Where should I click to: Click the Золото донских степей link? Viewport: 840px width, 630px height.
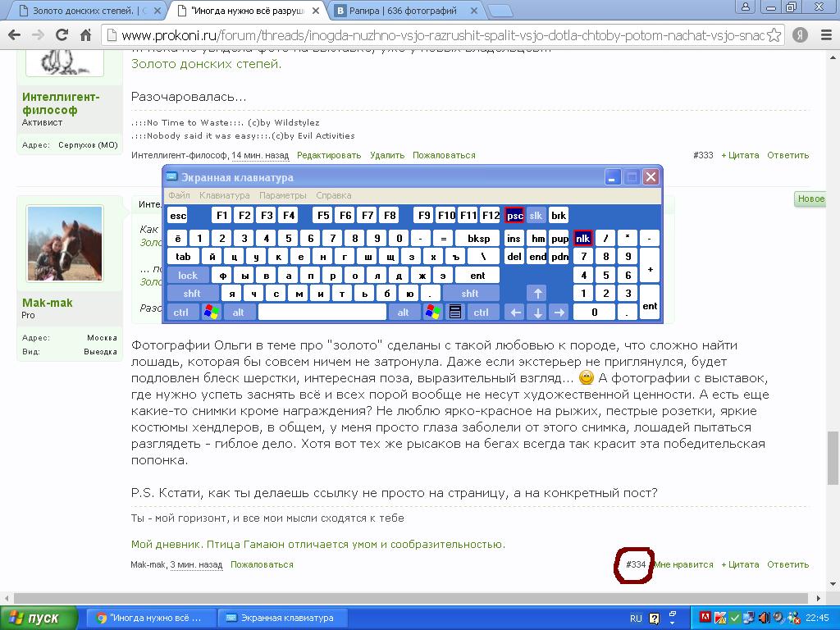pos(206,64)
